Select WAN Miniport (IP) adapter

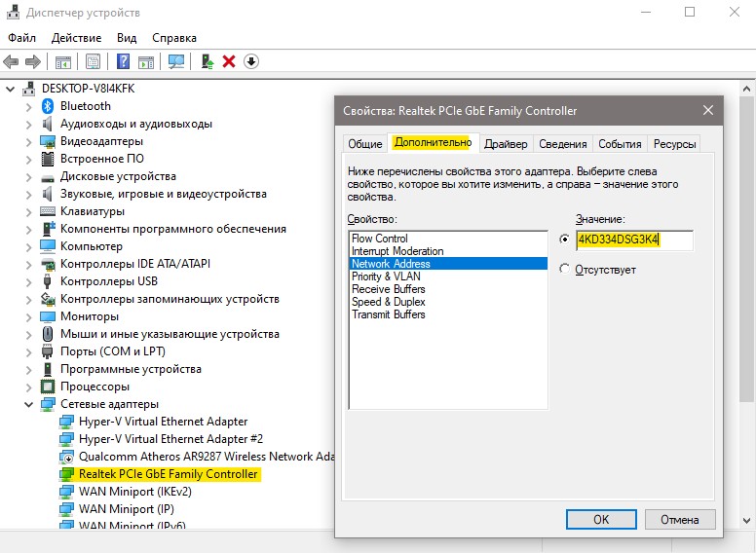[127, 509]
